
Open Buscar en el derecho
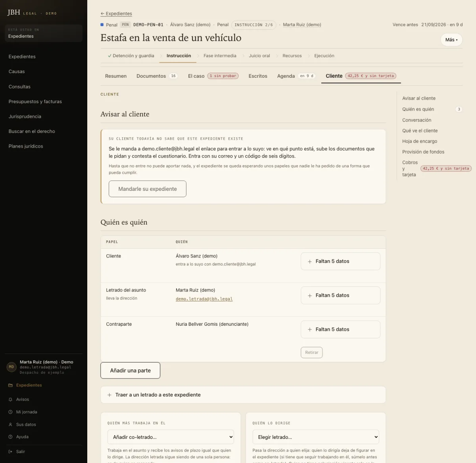point(32,131)
